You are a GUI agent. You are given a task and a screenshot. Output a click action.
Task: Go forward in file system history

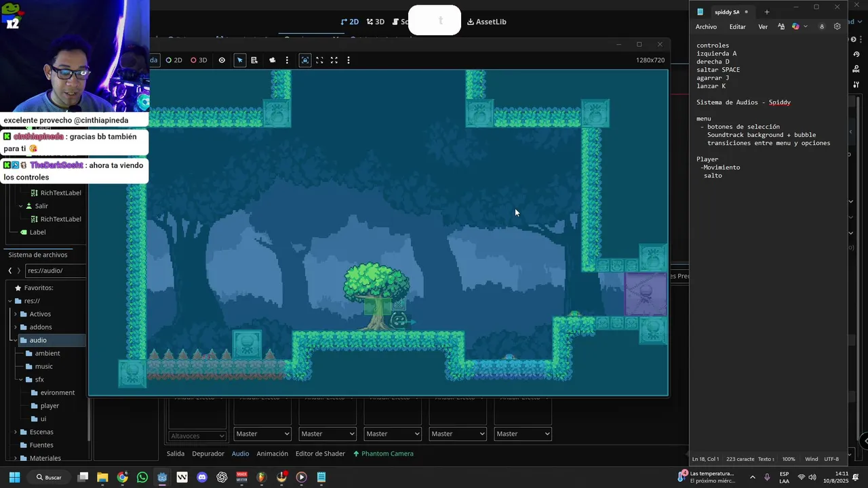[19, 270]
